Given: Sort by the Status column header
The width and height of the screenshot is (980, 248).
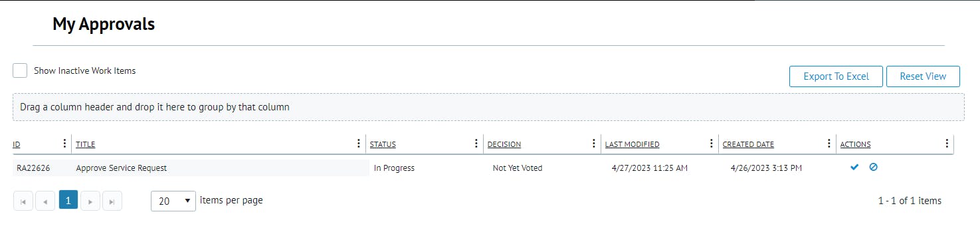Looking at the screenshot, I should [x=383, y=144].
